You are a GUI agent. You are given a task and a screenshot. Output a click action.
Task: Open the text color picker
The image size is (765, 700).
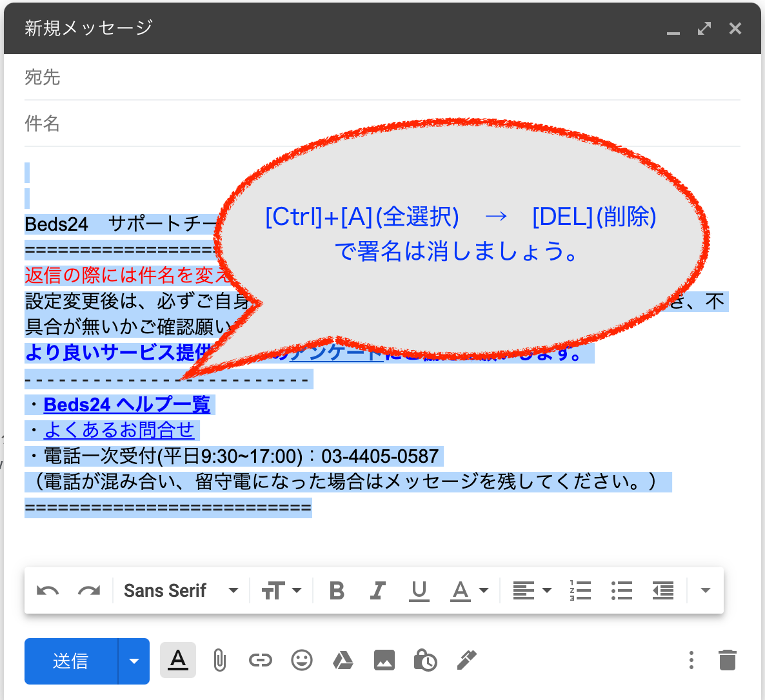pyautogui.click(x=469, y=591)
